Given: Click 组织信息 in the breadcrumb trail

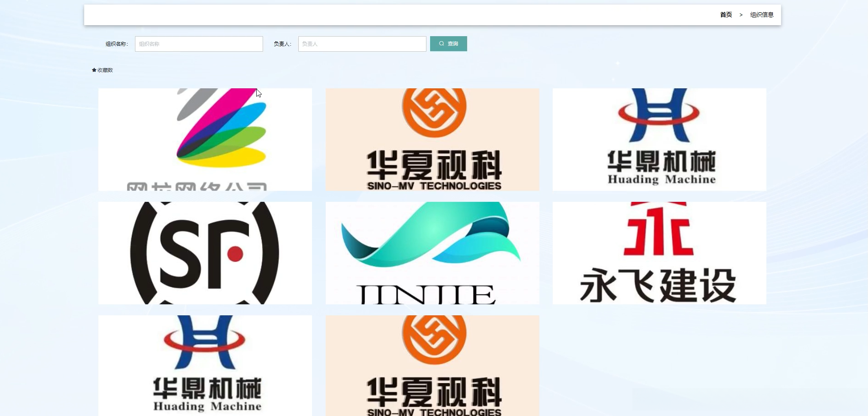Looking at the screenshot, I should (761, 15).
